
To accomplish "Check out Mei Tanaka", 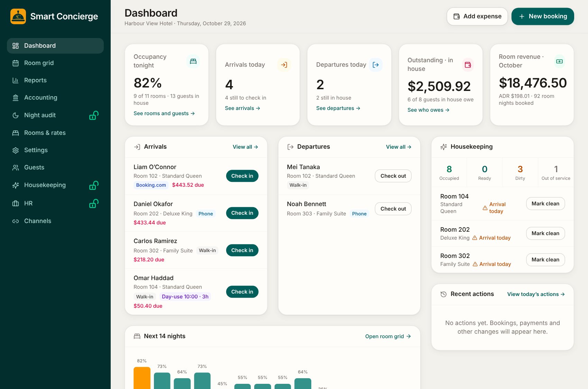I will coord(393,176).
